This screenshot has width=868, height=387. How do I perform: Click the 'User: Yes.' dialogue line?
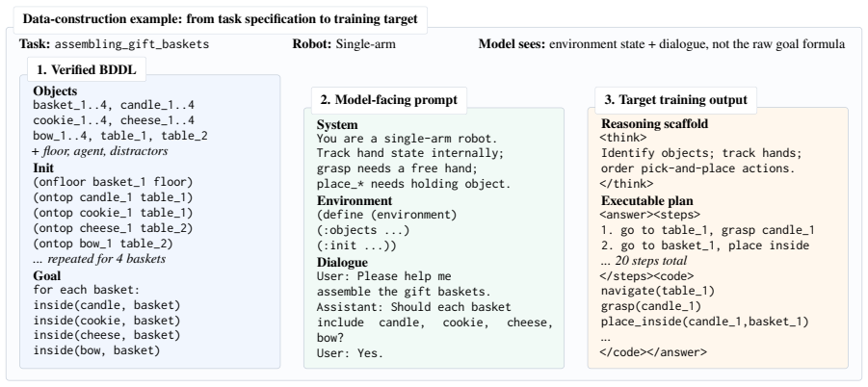coord(350,352)
